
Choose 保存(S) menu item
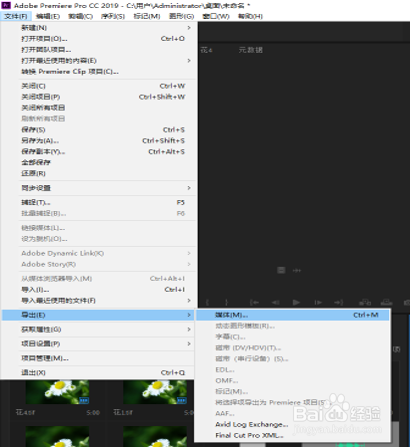pos(98,130)
